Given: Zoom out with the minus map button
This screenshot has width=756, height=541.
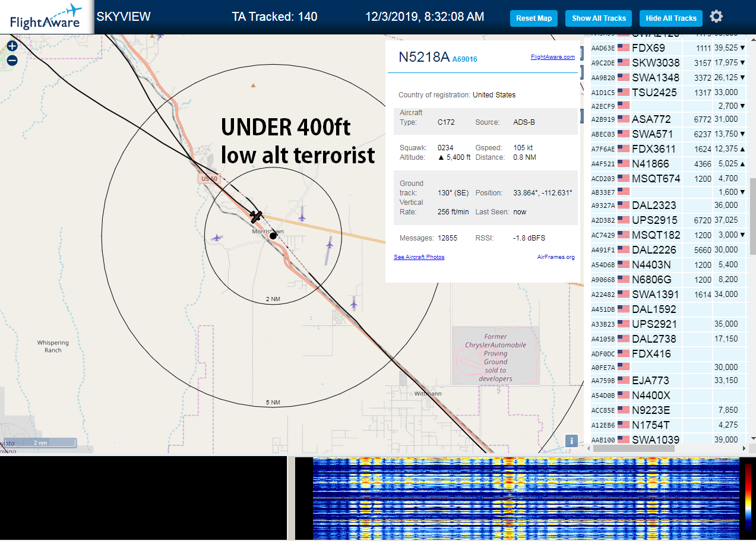Looking at the screenshot, I should tap(12, 60).
